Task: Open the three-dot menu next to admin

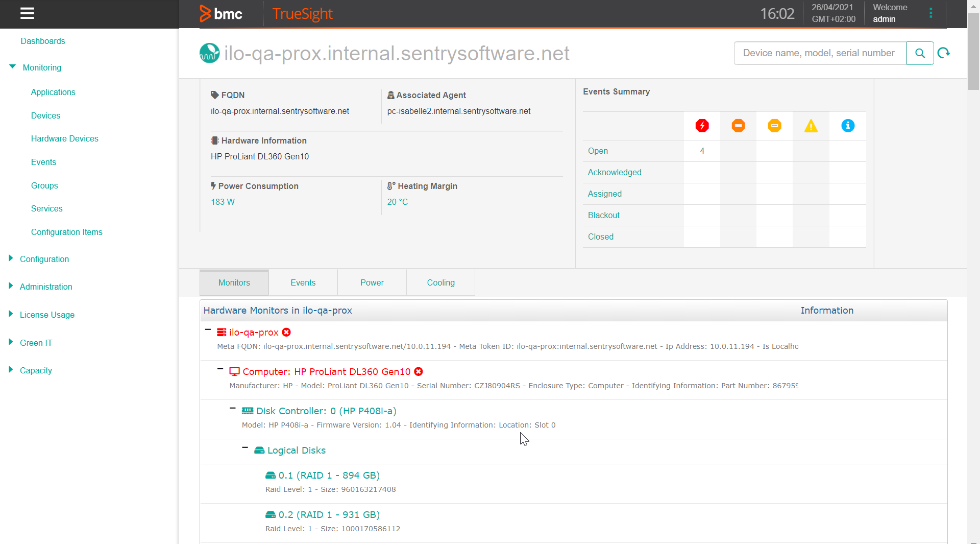Action: [930, 13]
